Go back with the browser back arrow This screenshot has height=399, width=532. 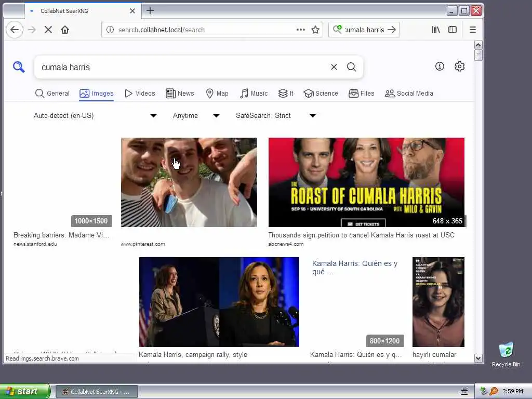coord(15,30)
